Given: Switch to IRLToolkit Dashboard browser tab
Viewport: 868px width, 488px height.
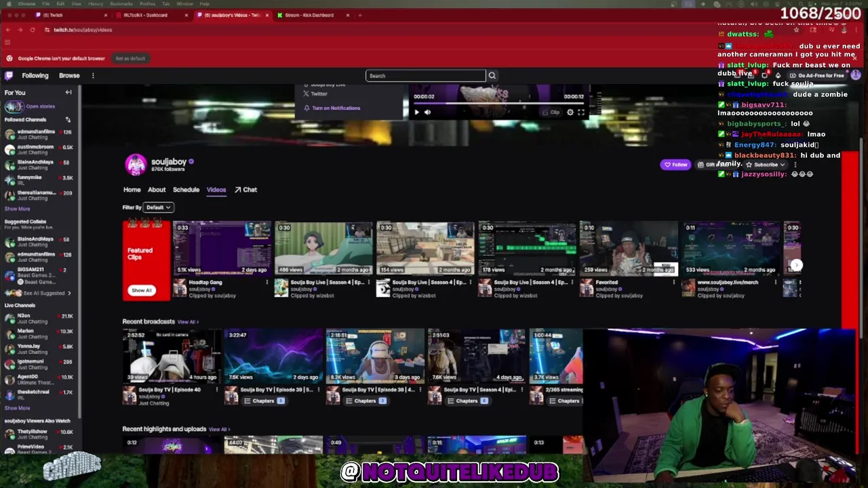Looking at the screenshot, I should (x=151, y=15).
